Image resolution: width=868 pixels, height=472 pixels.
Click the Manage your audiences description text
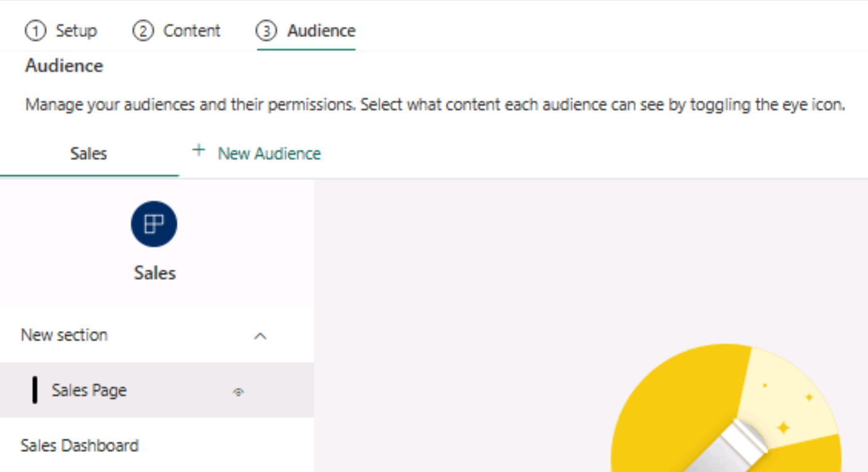pos(435,105)
